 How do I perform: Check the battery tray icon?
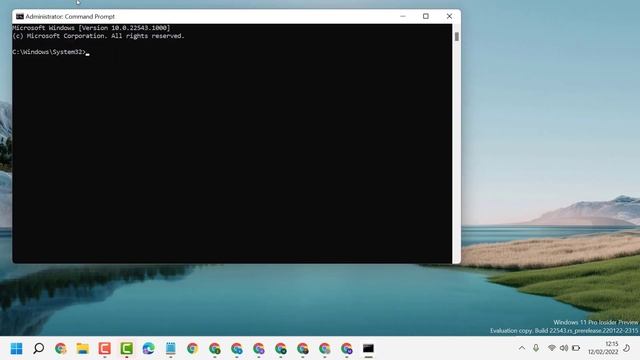[576, 348]
